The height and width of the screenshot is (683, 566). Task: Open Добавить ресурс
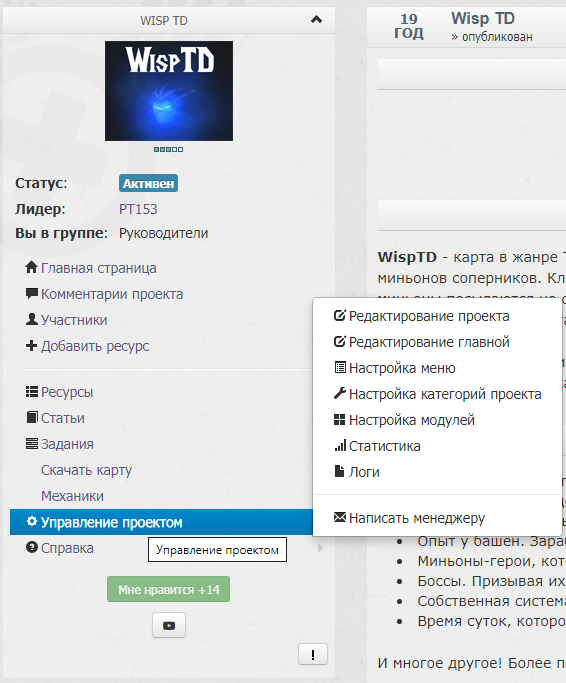pos(95,346)
